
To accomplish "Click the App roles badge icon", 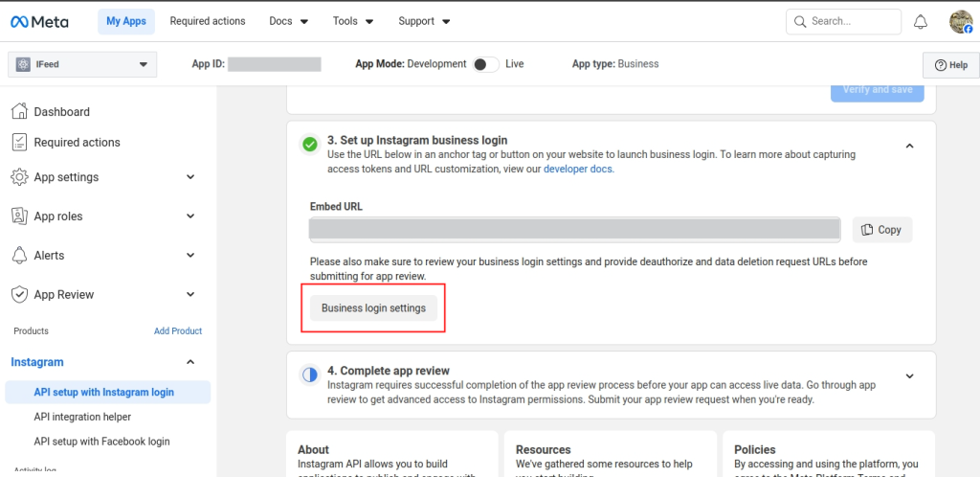I will (x=19, y=216).
